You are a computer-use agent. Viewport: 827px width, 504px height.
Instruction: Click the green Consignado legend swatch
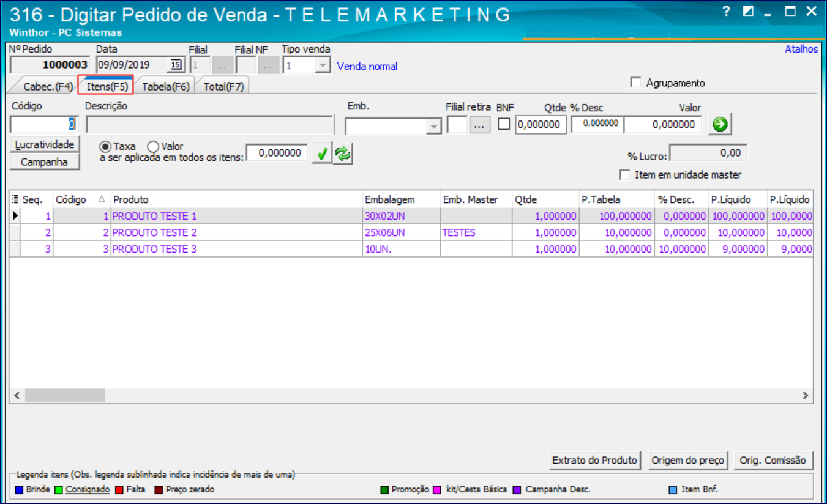click(58, 490)
